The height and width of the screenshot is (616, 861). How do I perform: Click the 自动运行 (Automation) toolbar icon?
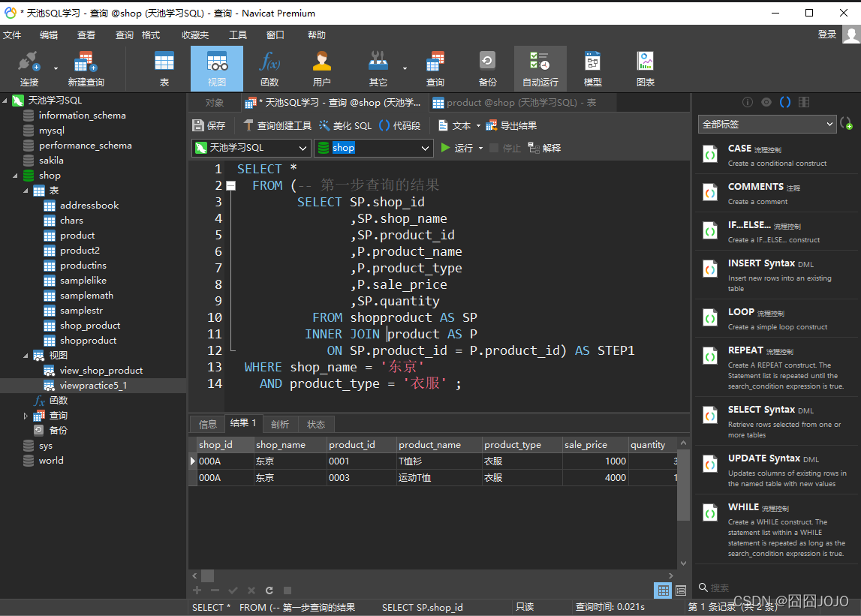click(x=540, y=68)
